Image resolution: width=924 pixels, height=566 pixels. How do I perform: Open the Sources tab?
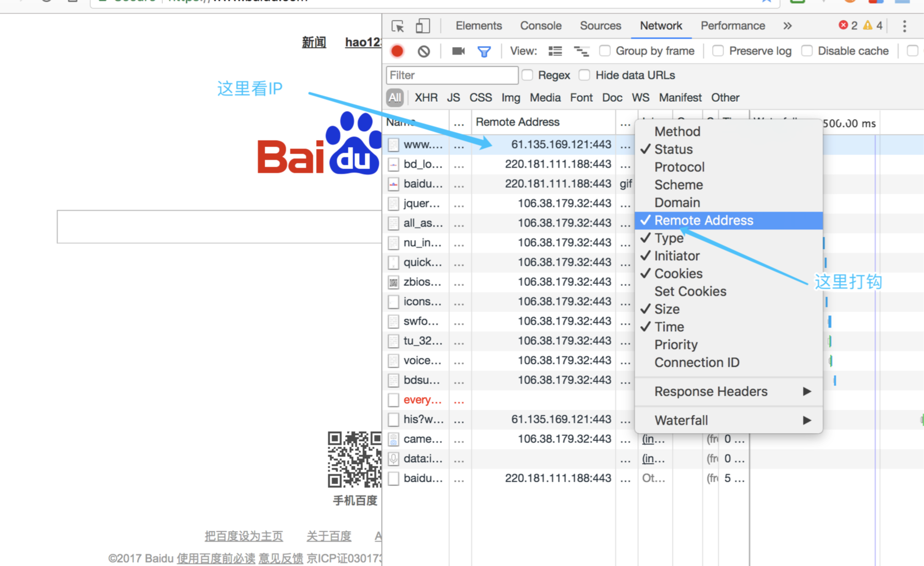click(600, 26)
